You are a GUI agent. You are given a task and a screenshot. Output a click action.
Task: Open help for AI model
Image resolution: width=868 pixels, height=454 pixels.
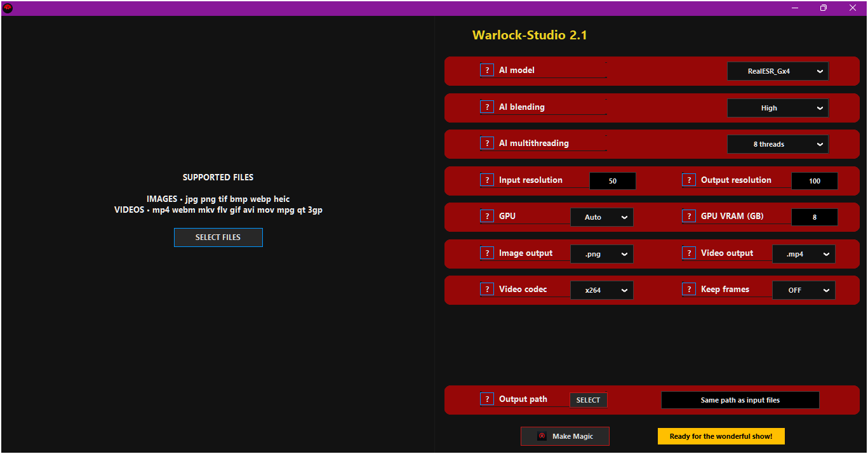click(x=487, y=70)
